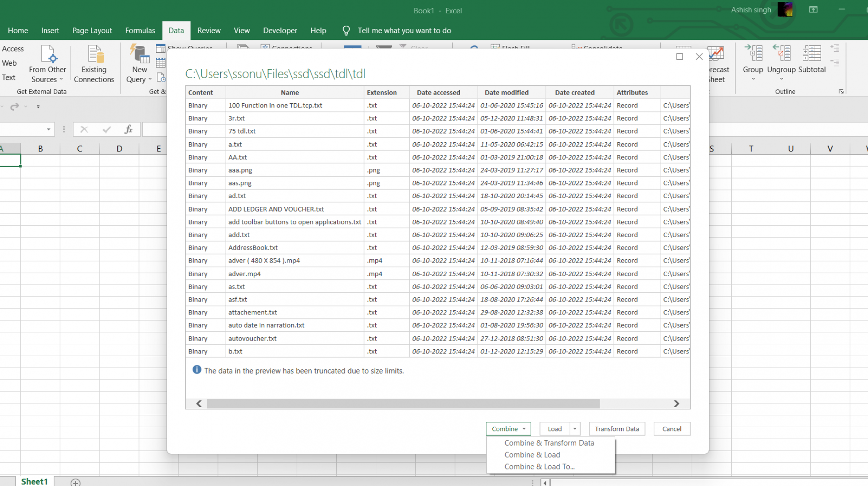Click the Tell me what you want to do box

click(x=404, y=30)
